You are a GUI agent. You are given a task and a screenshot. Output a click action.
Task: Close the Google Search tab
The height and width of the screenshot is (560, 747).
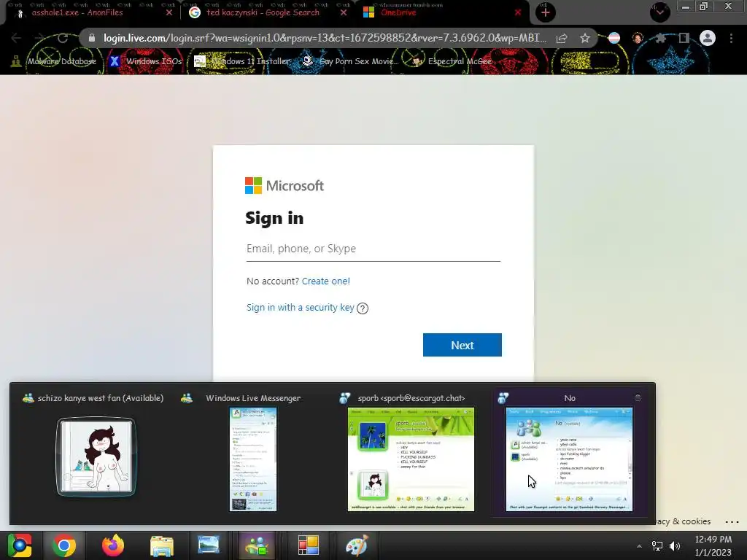[344, 13]
